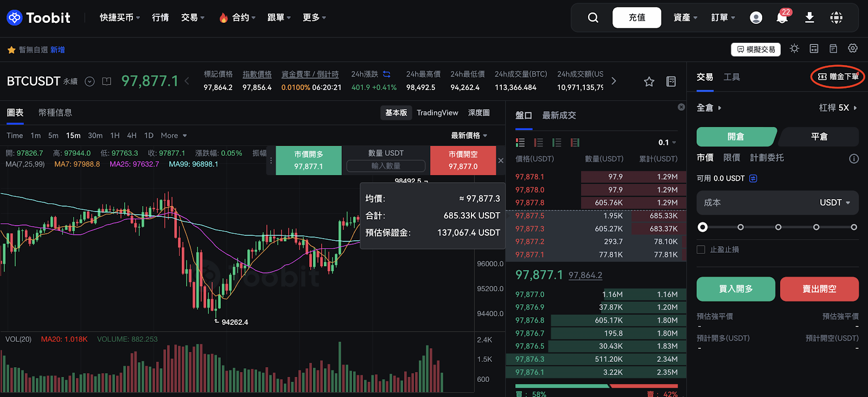Enable the 止盈止損 checkbox
The height and width of the screenshot is (397, 868).
[701, 249]
